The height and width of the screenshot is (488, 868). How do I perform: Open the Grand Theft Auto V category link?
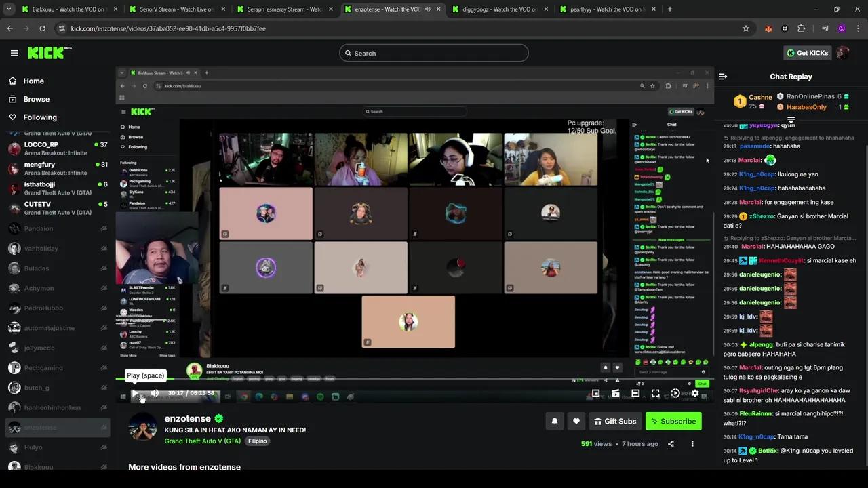click(x=202, y=441)
